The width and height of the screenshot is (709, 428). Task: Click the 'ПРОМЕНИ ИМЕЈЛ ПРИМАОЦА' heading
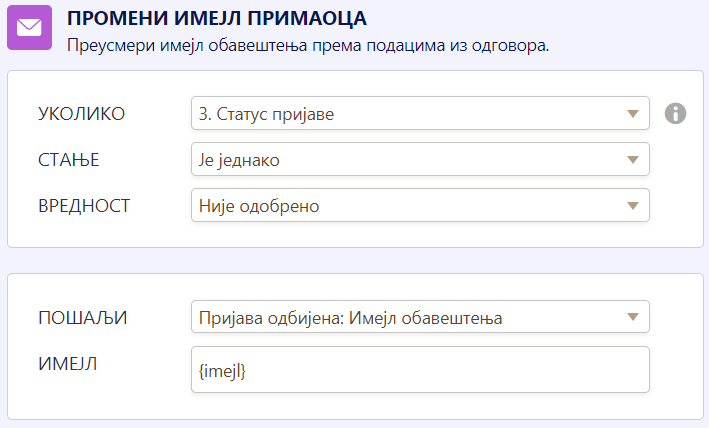coord(217,18)
